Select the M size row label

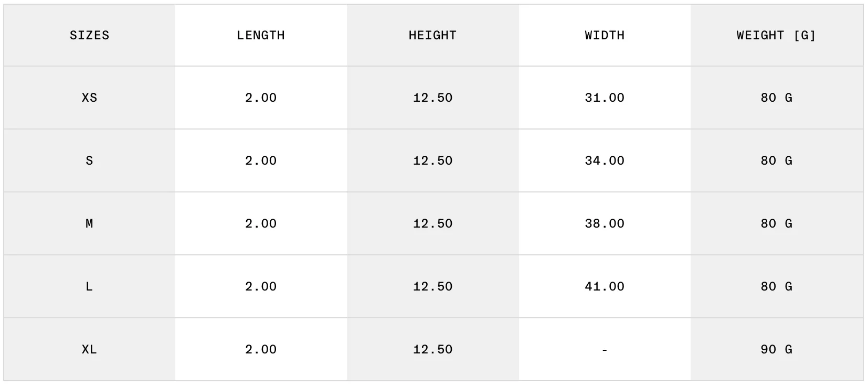89,223
